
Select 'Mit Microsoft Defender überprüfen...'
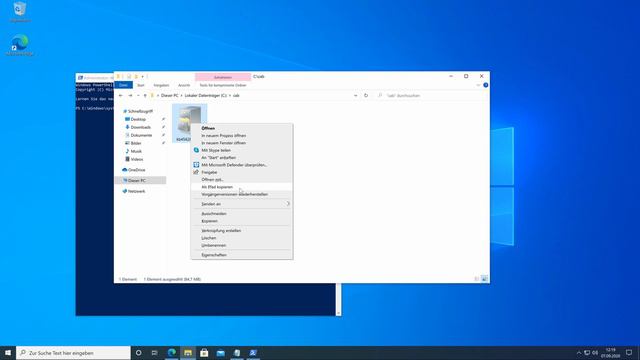coord(234,165)
